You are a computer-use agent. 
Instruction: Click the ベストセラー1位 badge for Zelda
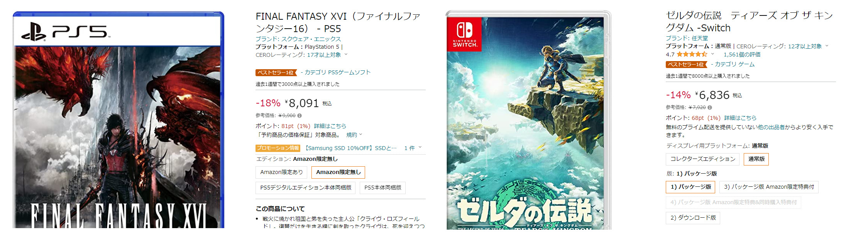click(x=686, y=65)
